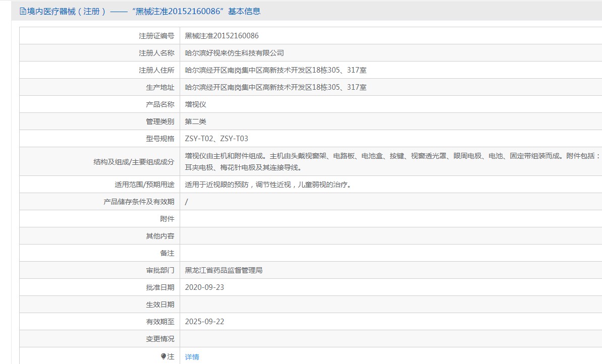Click product name value 增视仪
602x364 pixels.
[195, 104]
